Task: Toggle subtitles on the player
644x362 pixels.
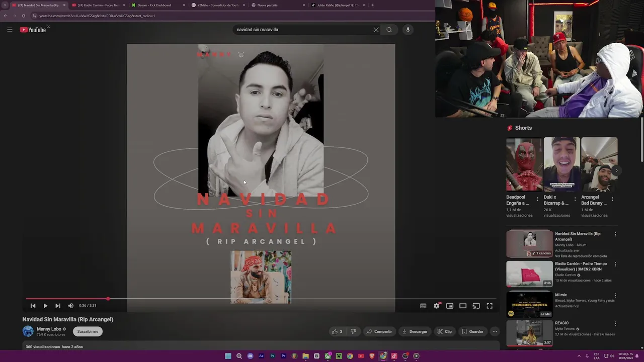Action: [x=423, y=306]
